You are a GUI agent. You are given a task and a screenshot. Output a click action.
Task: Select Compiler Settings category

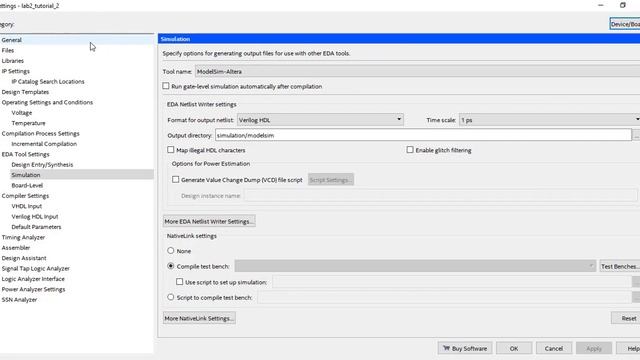[x=25, y=196]
